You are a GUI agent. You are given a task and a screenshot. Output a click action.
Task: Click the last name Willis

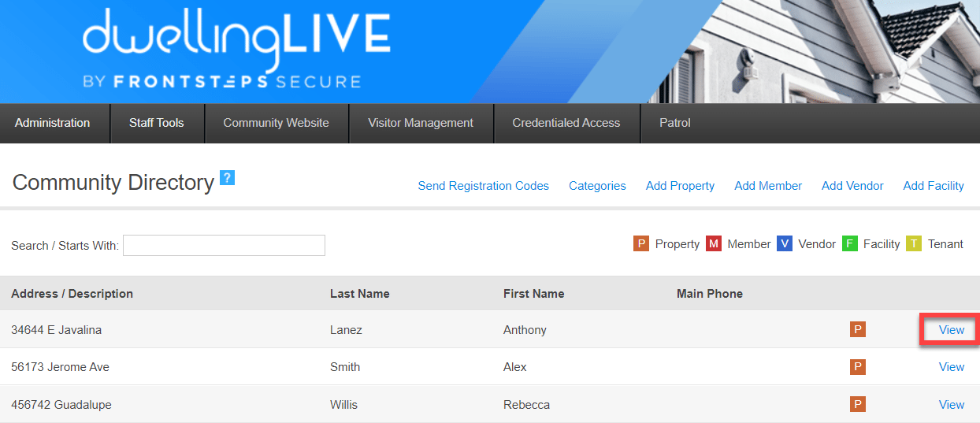point(343,405)
